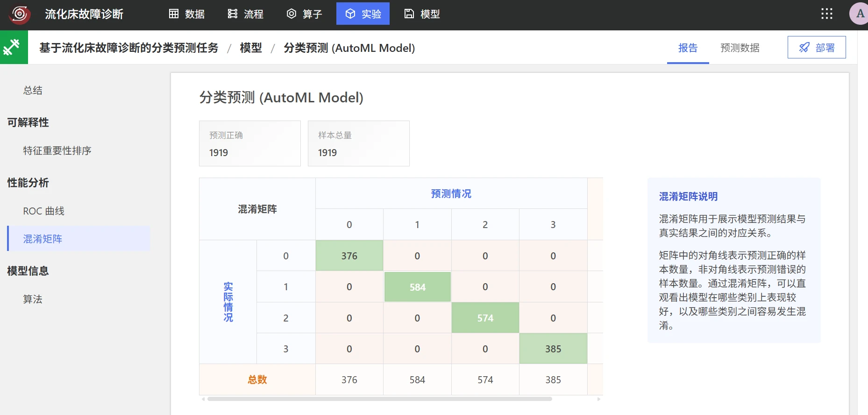Open 算法 in the sidebar

[x=33, y=299]
